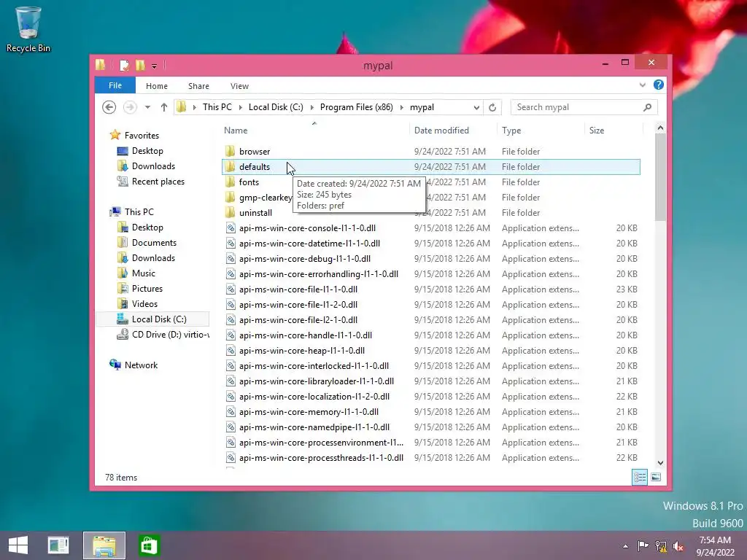Open the Share ribbon tab
Viewport: 747px width, 560px height.
tap(198, 86)
